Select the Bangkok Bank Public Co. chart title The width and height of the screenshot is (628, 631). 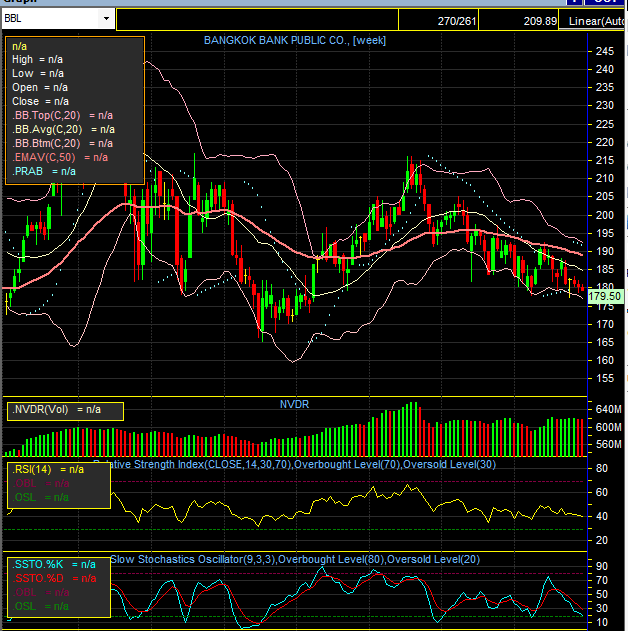(295, 40)
